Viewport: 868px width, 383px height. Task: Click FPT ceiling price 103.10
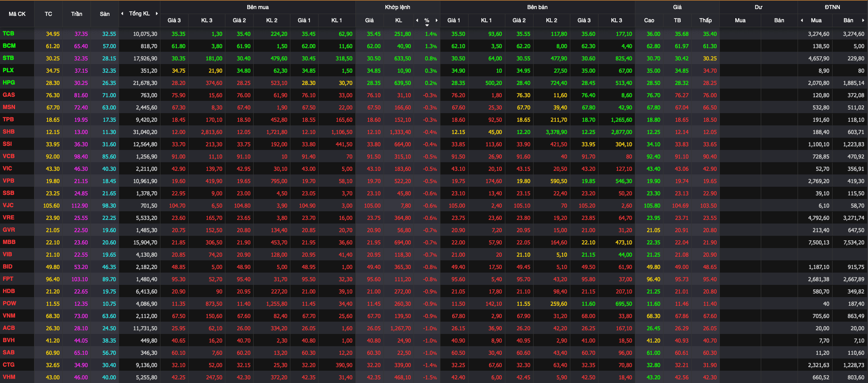click(80, 279)
